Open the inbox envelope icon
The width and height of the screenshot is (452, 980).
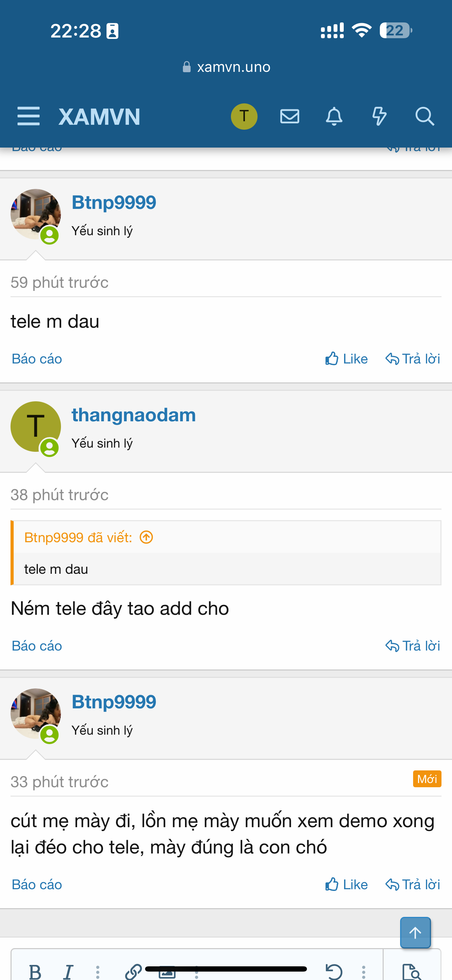(289, 116)
